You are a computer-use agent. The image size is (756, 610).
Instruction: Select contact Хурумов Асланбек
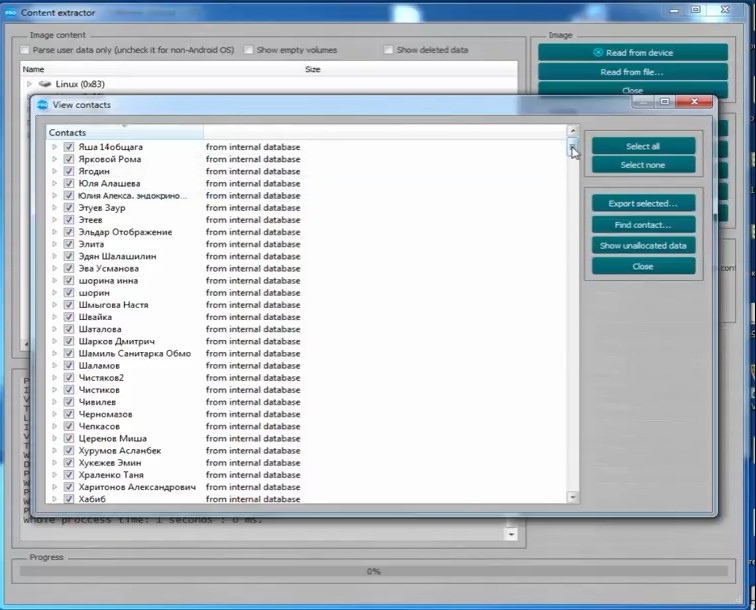[120, 450]
